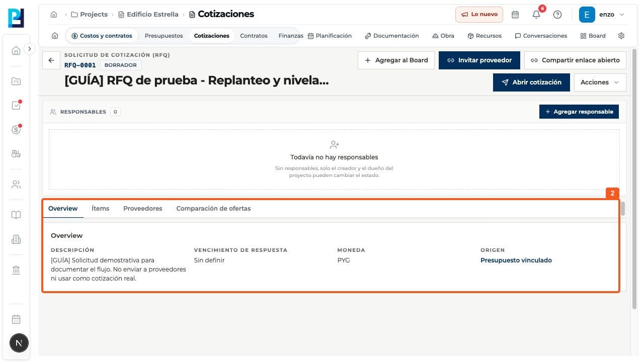Click the home icon in project navigation
The image size is (644, 362).
click(x=55, y=36)
